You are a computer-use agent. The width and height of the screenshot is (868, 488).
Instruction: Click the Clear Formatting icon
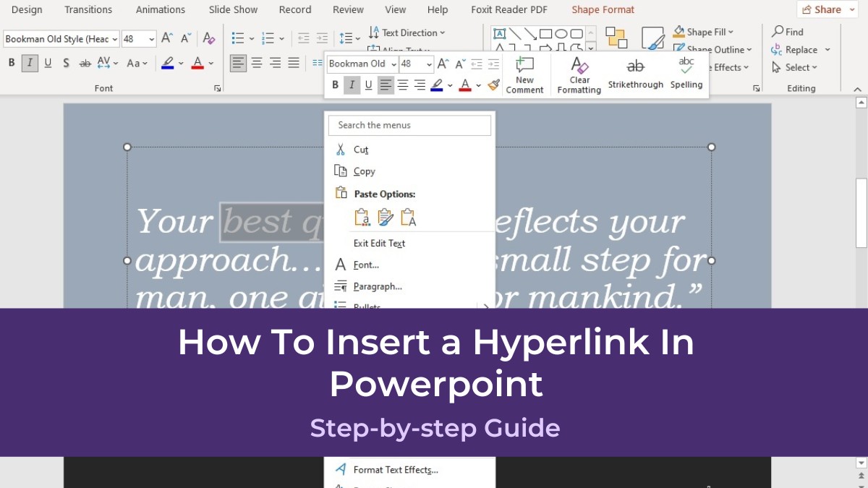(579, 74)
